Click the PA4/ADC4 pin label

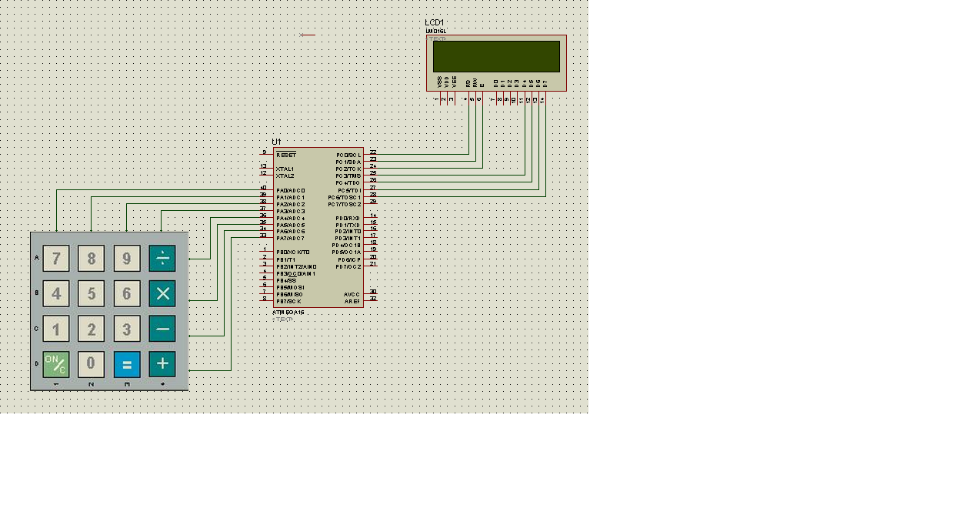pyautogui.click(x=291, y=219)
